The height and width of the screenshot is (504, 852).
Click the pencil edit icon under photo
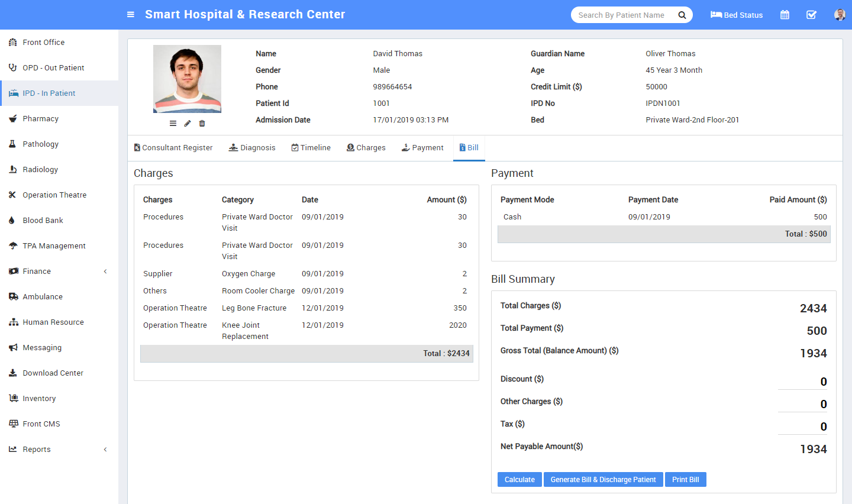click(x=188, y=123)
